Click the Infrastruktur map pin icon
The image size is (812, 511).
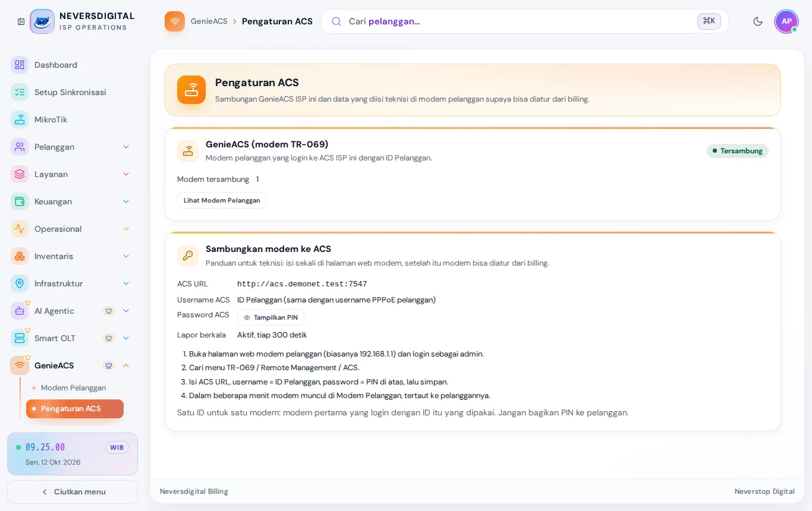tap(20, 283)
